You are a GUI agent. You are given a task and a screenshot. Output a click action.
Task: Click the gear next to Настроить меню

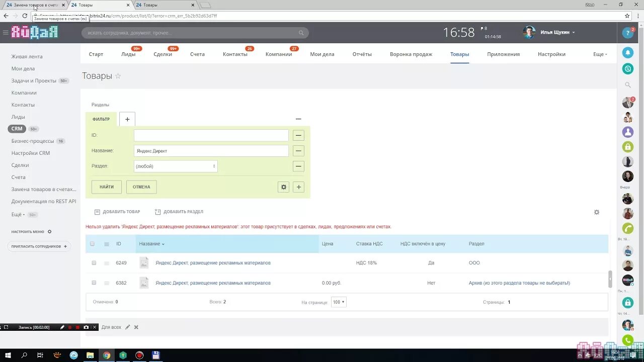point(49,232)
